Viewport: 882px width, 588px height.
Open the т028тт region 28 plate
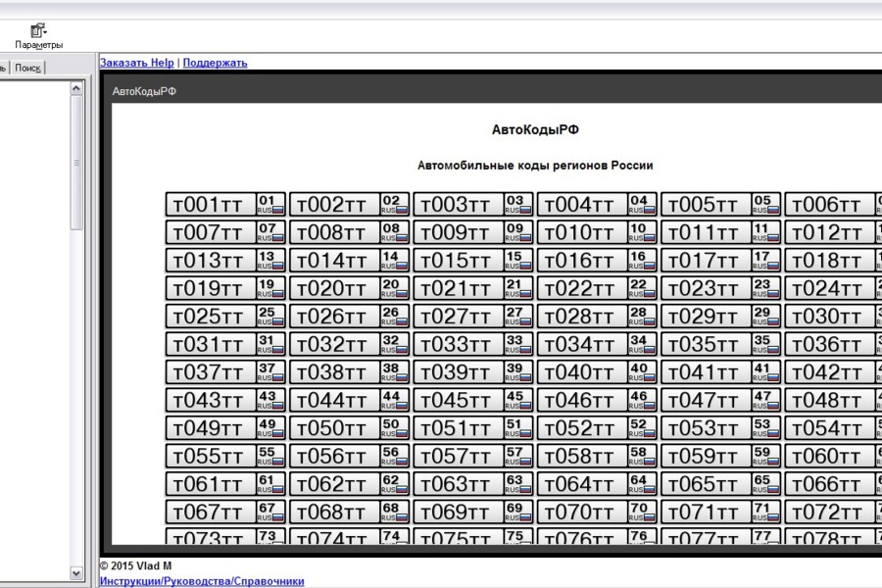coord(597,317)
